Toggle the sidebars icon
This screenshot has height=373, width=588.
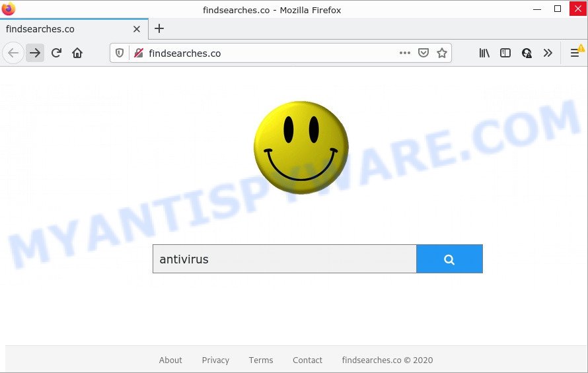[x=505, y=53]
